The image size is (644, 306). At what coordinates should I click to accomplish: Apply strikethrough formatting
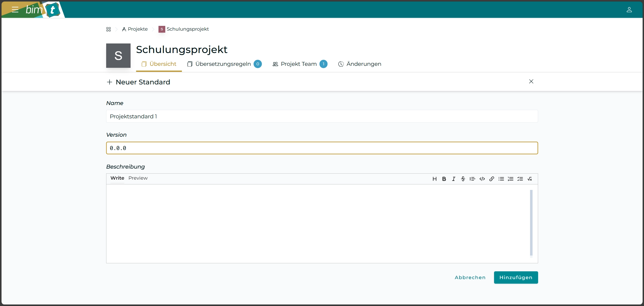(463, 179)
